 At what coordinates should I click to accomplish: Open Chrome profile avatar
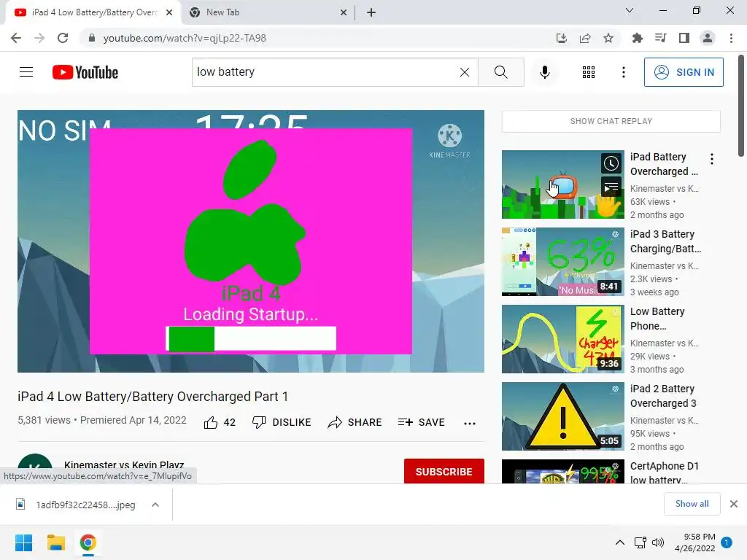(x=708, y=38)
